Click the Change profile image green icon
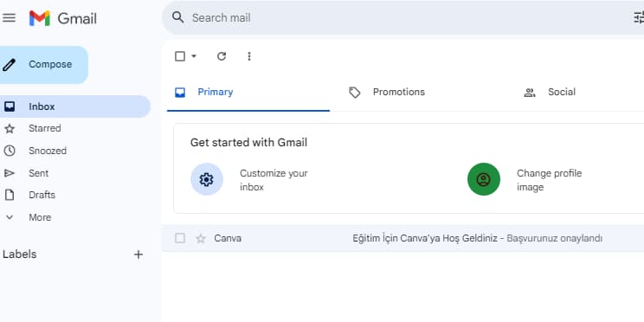The height and width of the screenshot is (322, 644). point(484,179)
